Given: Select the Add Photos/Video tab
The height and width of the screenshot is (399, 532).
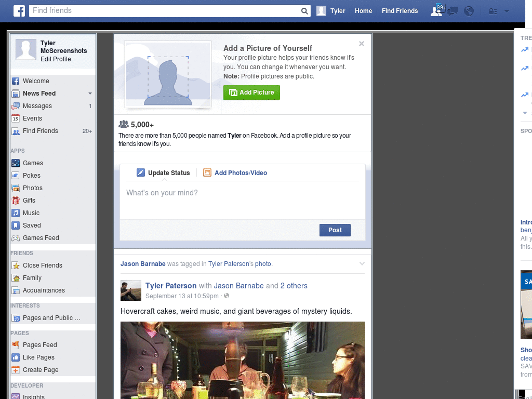Looking at the screenshot, I should tap(235, 172).
